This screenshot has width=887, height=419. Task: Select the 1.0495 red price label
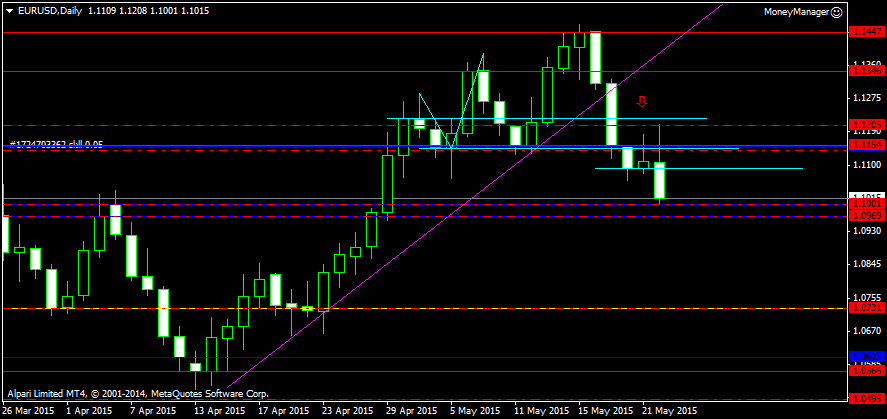(866, 399)
